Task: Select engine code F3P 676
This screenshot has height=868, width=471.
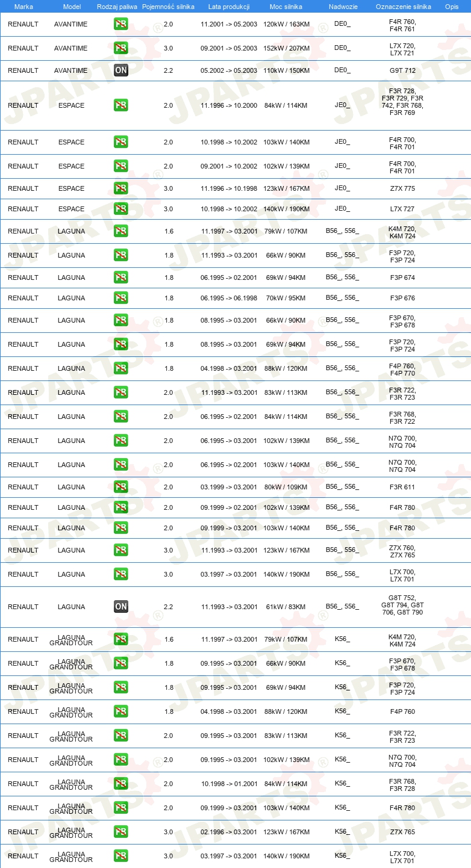Action: [x=402, y=298]
